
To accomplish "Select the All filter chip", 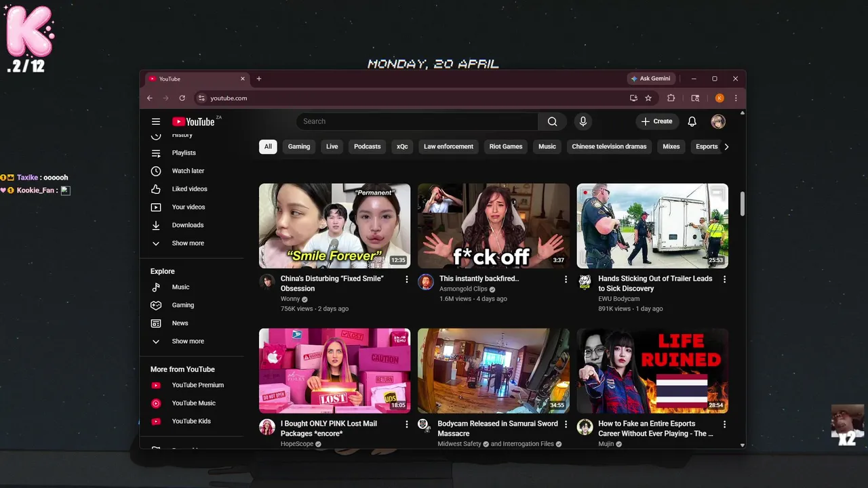I will coord(268,146).
